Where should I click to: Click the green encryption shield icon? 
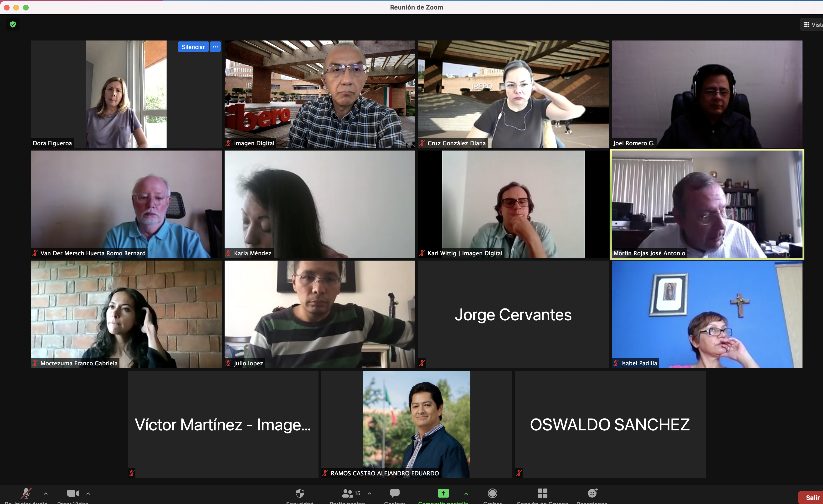13,24
